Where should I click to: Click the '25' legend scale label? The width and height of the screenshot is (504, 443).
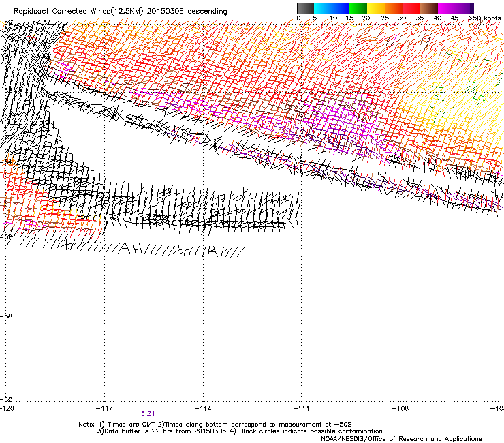click(385, 18)
